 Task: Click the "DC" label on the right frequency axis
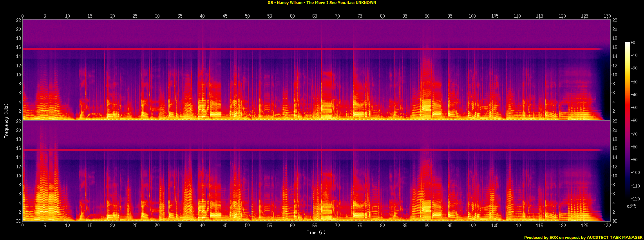pyautogui.click(x=615, y=221)
